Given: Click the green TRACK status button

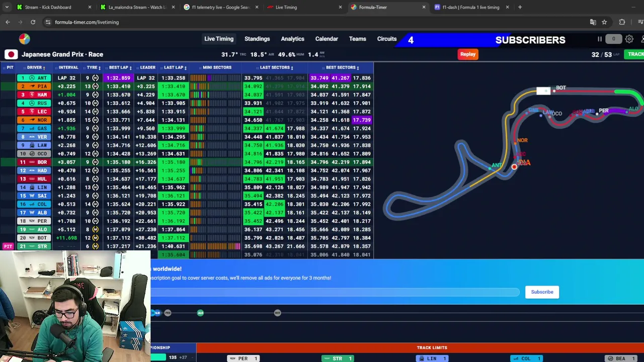Looking at the screenshot, I should 634,54.
